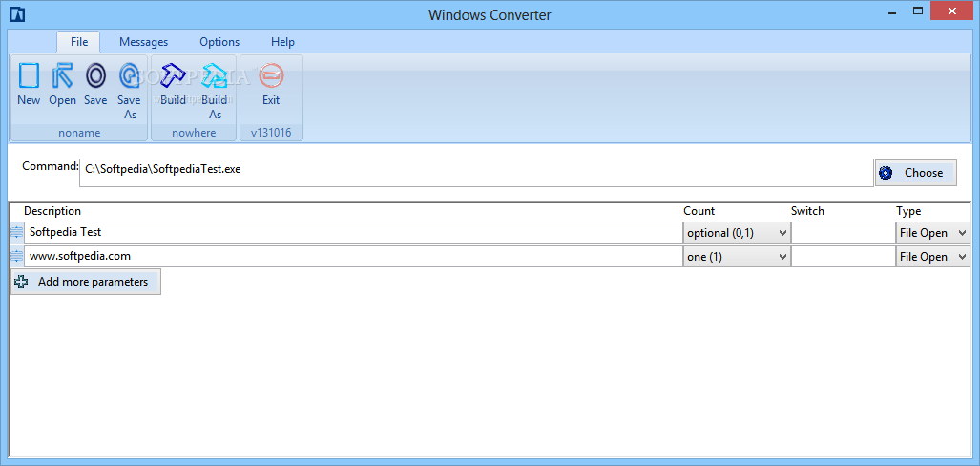Click the Build As icon
Viewport: 980px width, 466px height.
point(215,75)
